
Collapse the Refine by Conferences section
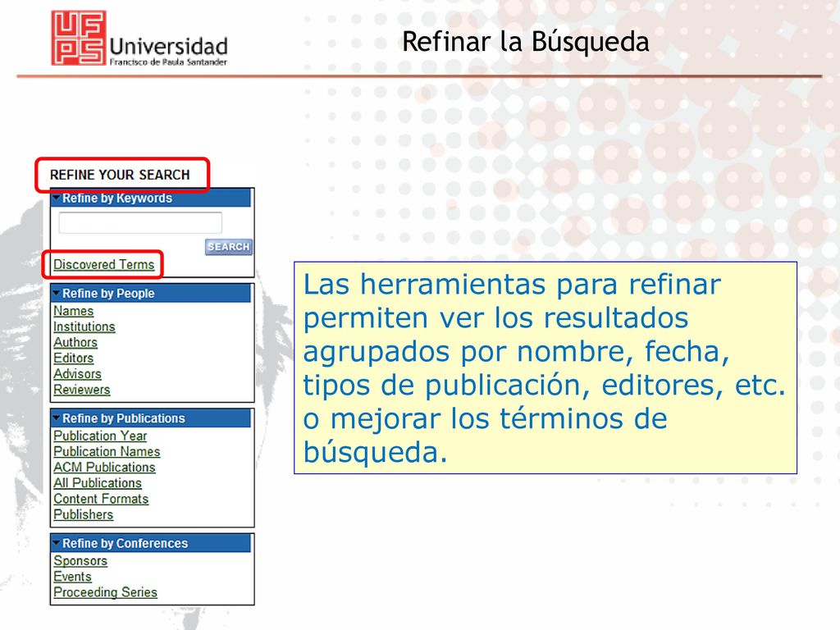point(57,543)
